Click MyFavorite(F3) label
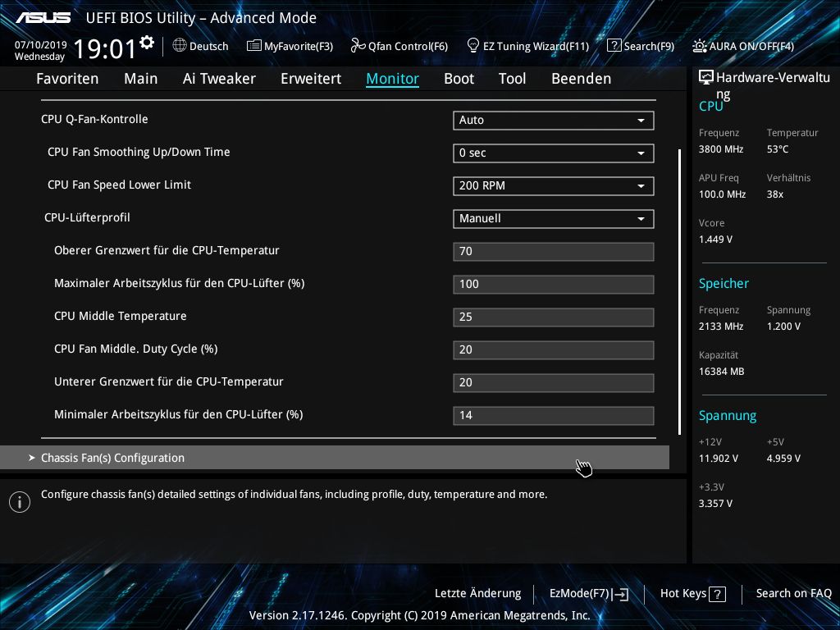Viewport: 840px width, 630px height. 299,47
